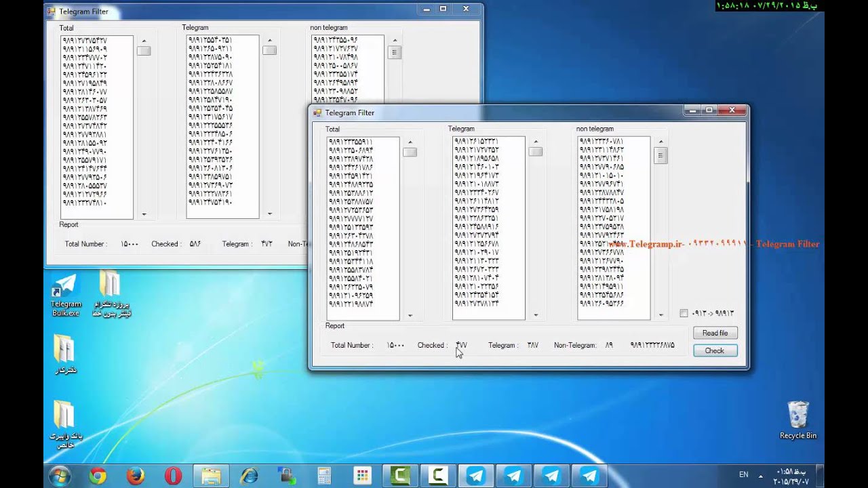The height and width of the screenshot is (488, 868).
Task: Open Windows Explorer folder icon on taskbar
Action: [x=212, y=476]
